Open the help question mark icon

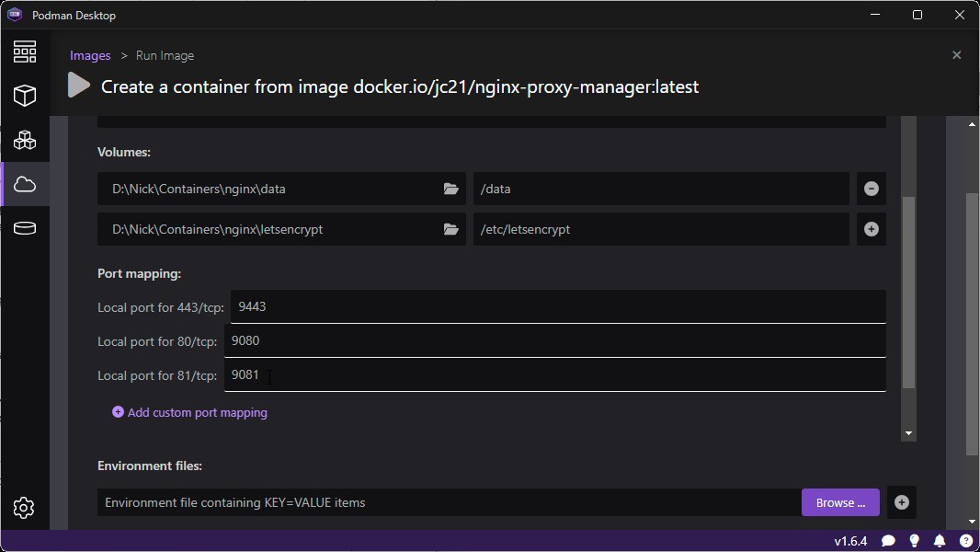coord(965,541)
